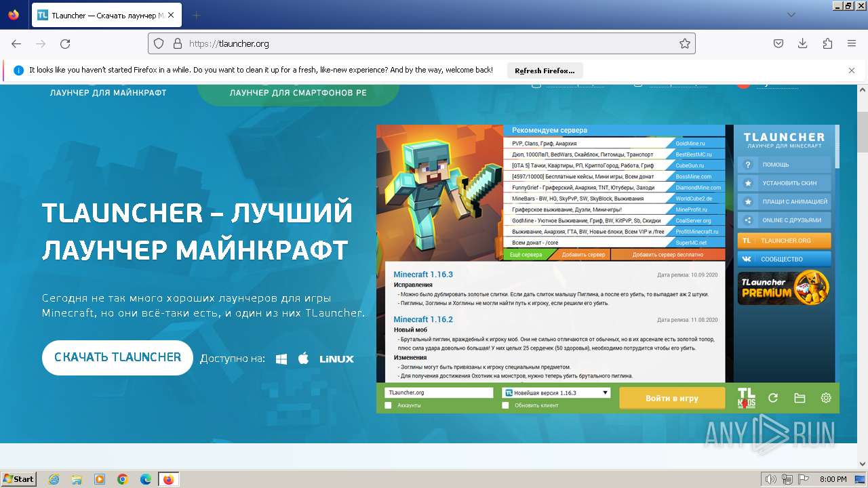Open the system tray volume icon
The image size is (868, 488).
coord(770,479)
